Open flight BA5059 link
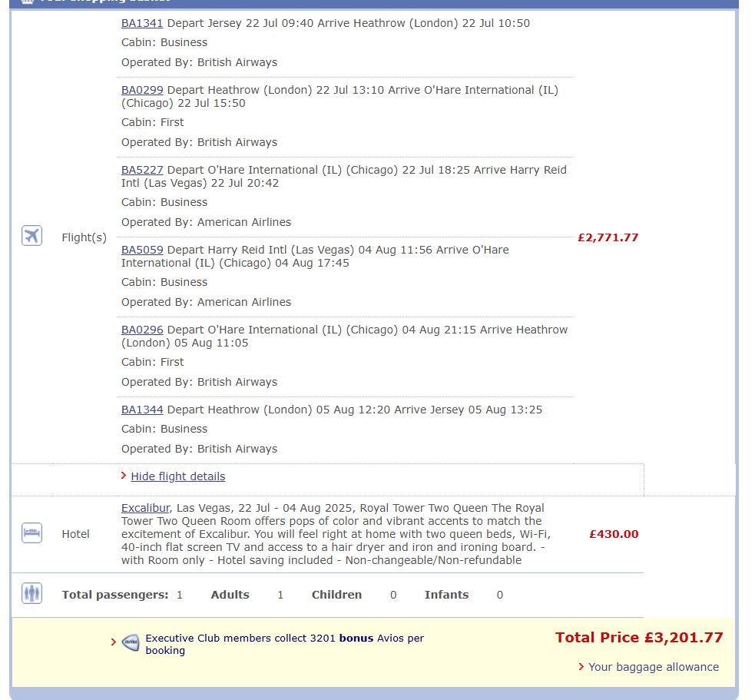755x700 pixels. point(142,250)
